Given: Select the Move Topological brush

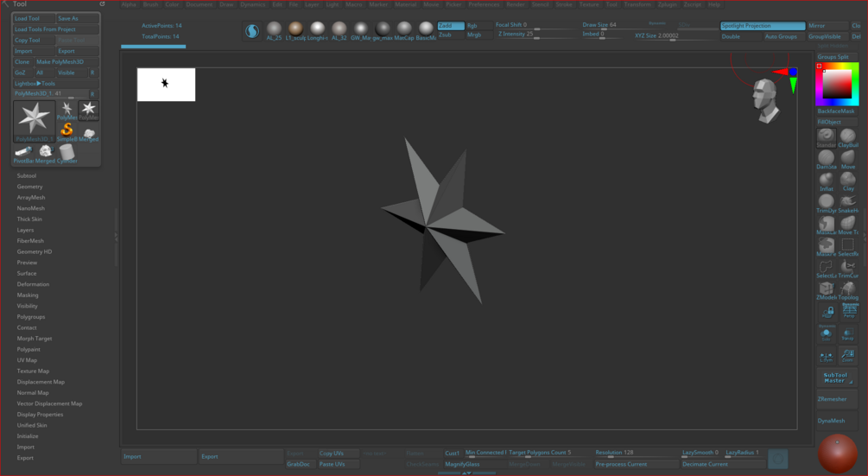Looking at the screenshot, I should pyautogui.click(x=847, y=225).
